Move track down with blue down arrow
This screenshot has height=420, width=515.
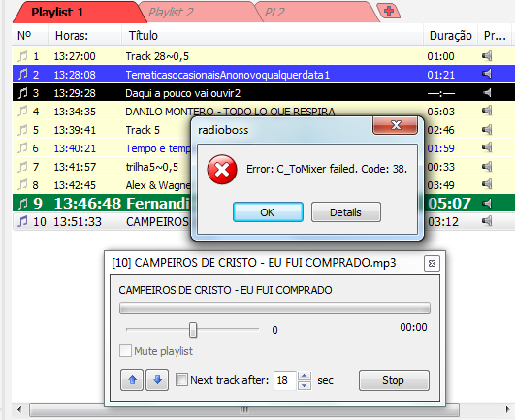(157, 380)
